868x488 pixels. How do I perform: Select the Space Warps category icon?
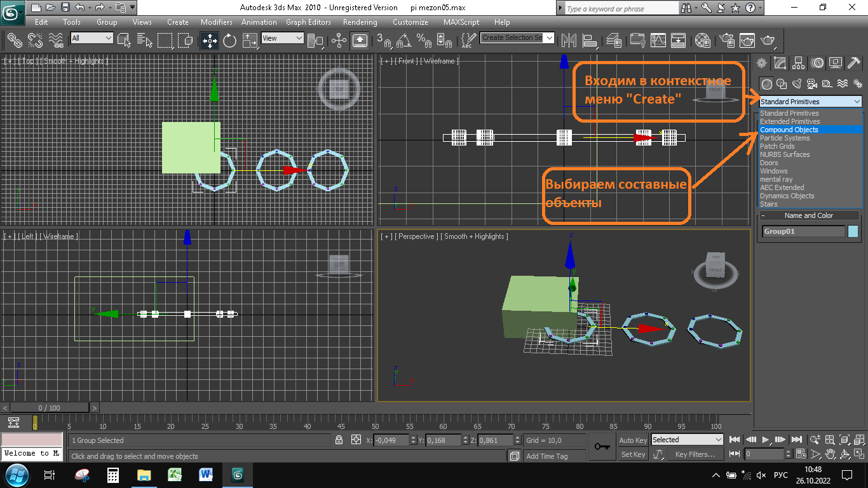(x=842, y=84)
